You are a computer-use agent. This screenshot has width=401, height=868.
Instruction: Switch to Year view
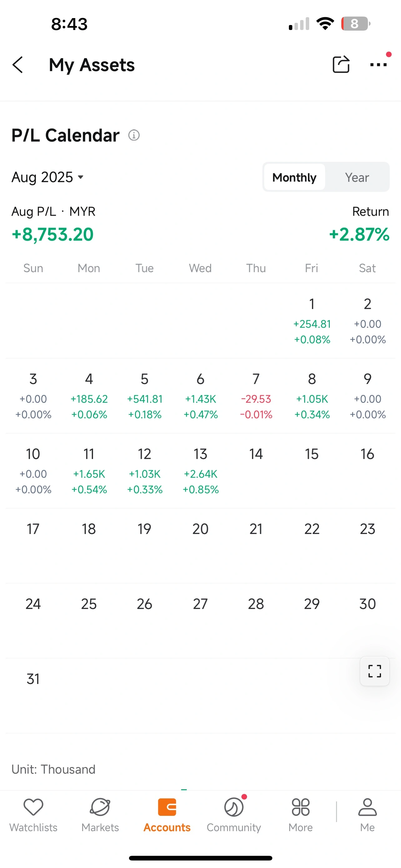coord(357,177)
